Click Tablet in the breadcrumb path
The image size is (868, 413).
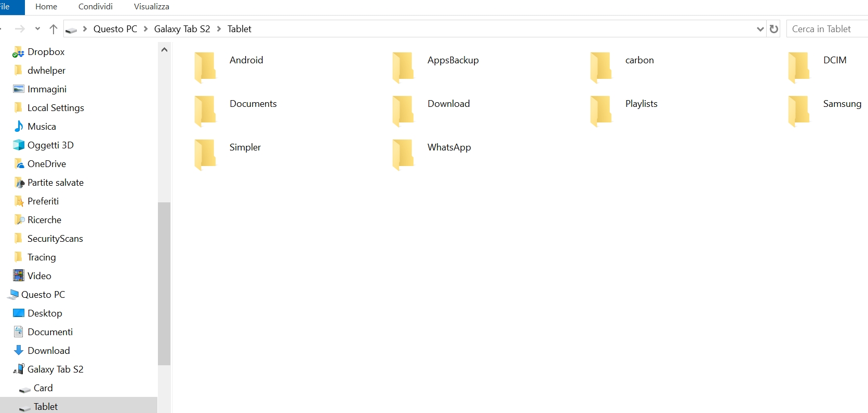[x=239, y=29]
